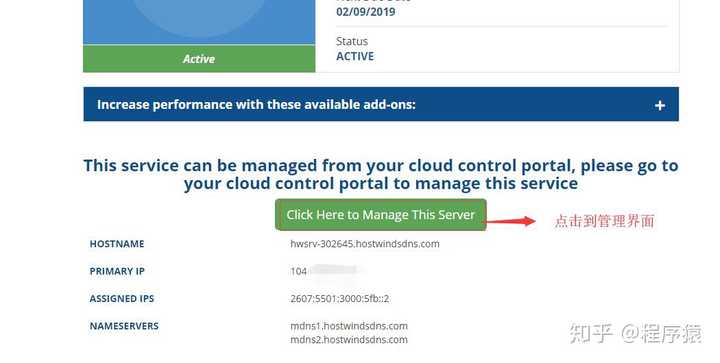Click the blue product image panel
720x363 pixels.
[199, 22]
